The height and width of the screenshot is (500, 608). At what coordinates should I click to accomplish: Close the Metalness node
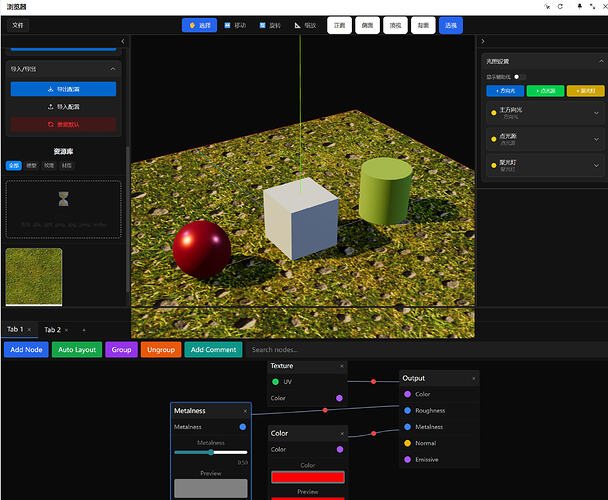(245, 411)
